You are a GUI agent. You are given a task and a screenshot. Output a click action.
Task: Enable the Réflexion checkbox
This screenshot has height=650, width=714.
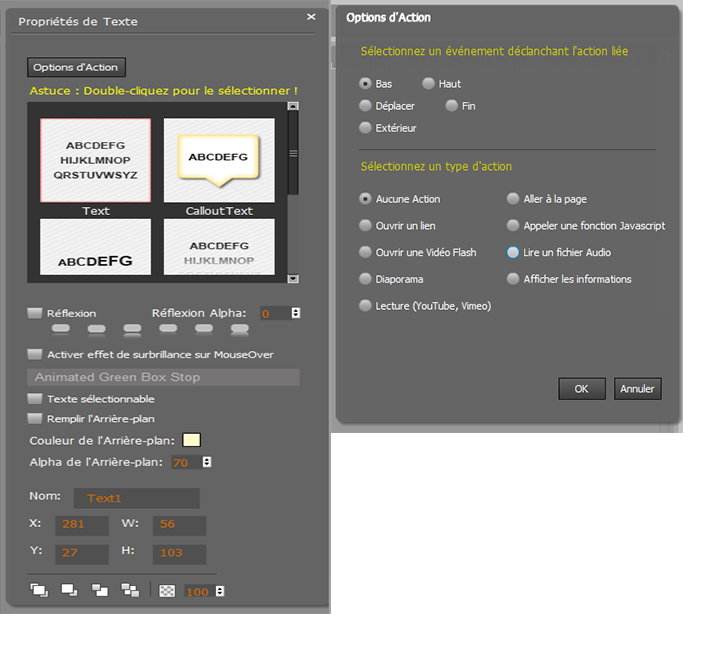pyautogui.click(x=35, y=313)
